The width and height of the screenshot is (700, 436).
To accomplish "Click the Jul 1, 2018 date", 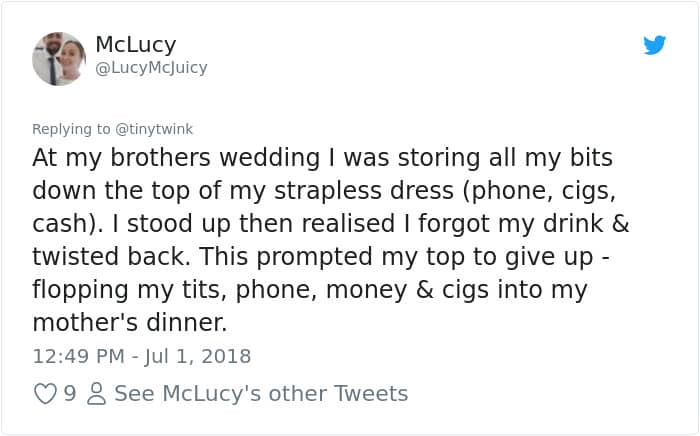I will click(194, 356).
